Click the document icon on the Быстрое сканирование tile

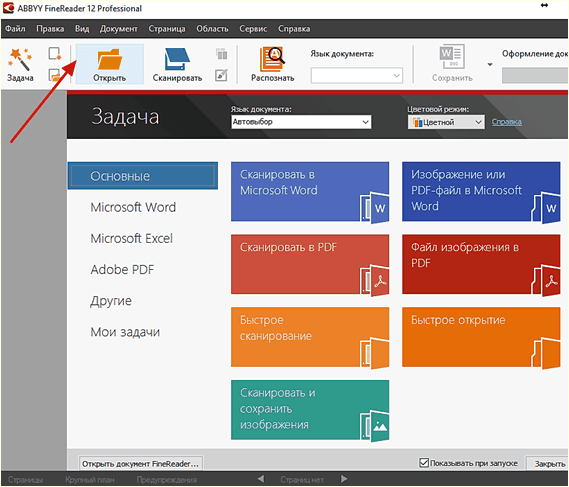tap(375, 353)
